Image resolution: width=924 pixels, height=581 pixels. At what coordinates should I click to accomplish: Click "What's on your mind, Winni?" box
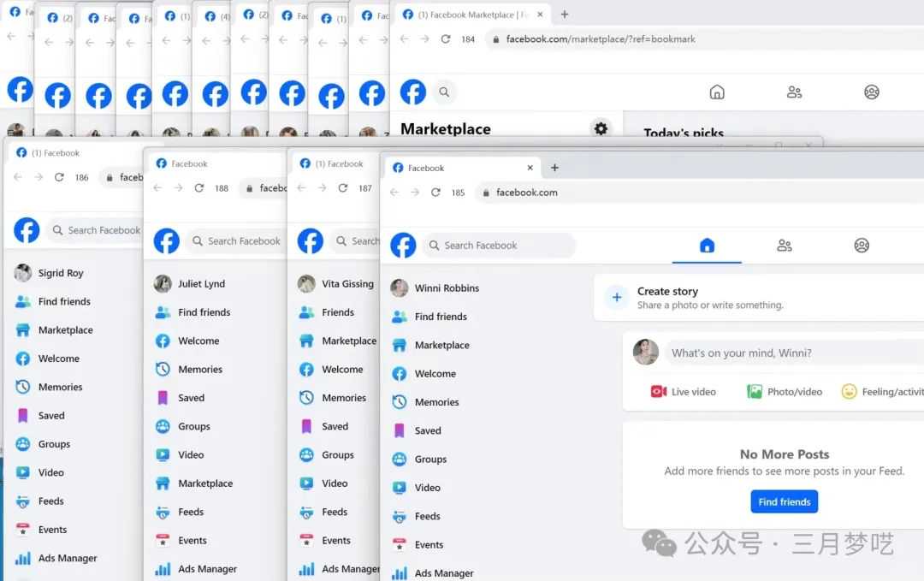coord(794,353)
